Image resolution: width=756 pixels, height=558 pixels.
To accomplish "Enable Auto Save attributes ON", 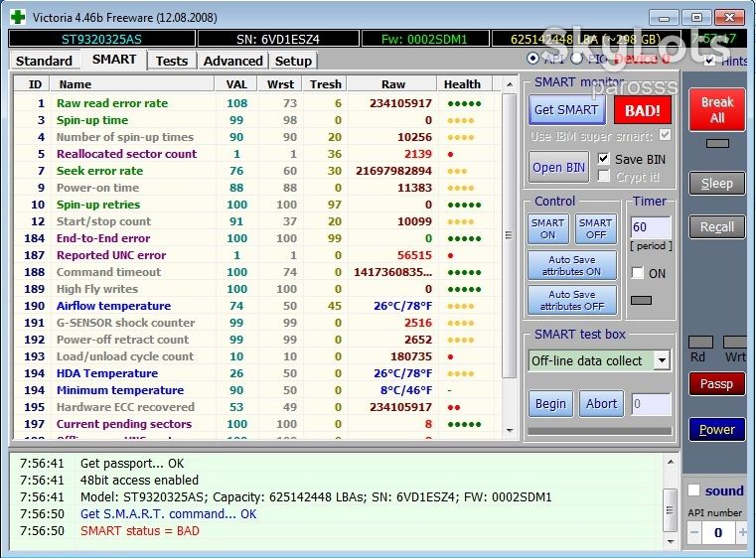I will tap(572, 265).
